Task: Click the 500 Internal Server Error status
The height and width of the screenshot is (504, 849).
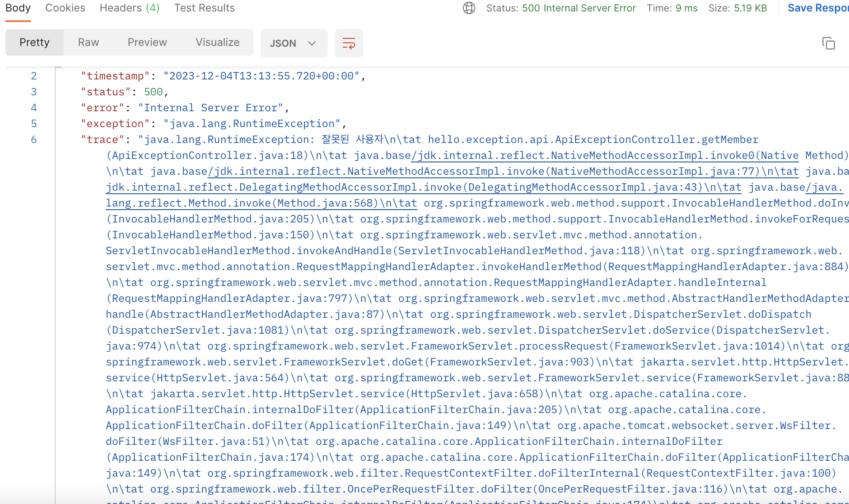Action: coord(579,8)
